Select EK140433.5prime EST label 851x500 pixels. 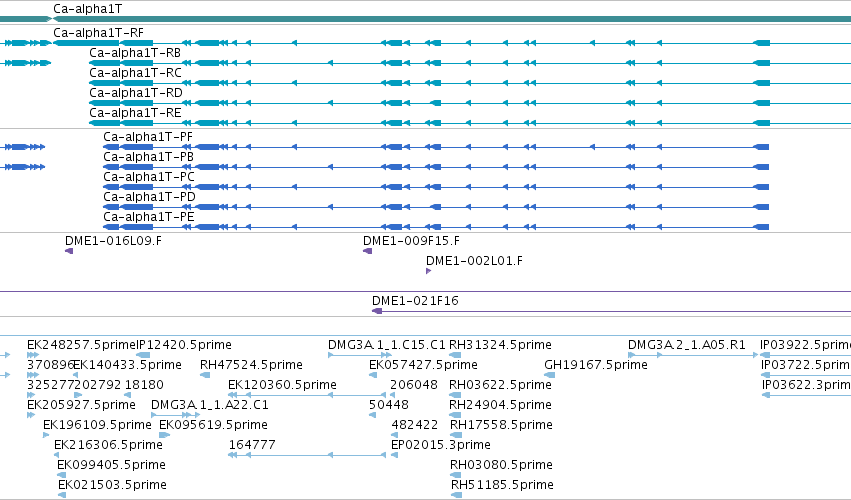pyautogui.click(x=127, y=365)
